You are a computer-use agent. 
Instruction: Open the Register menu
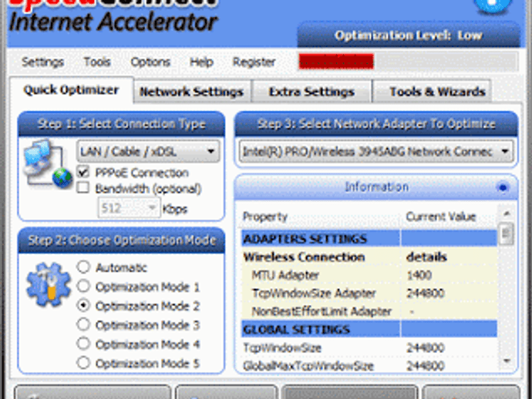point(254,62)
